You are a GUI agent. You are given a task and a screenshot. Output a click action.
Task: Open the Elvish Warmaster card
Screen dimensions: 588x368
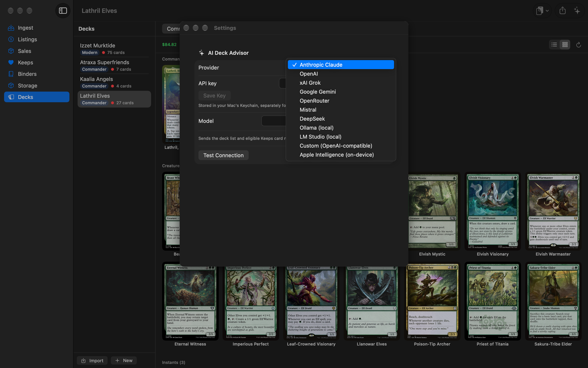(x=553, y=211)
